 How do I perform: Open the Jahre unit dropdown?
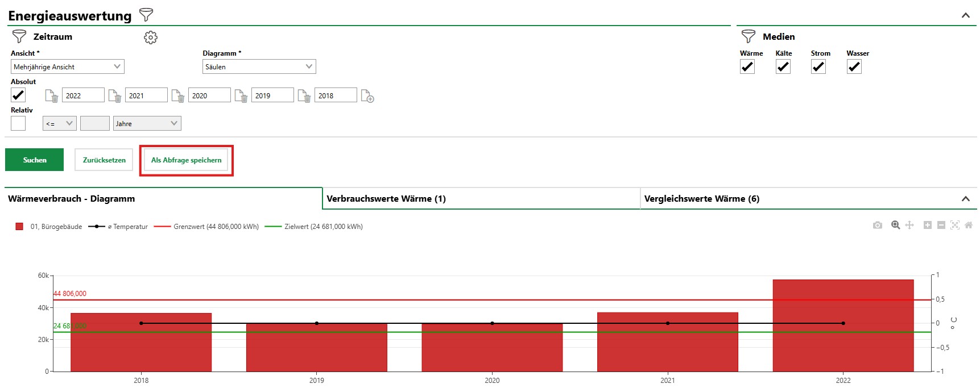(x=148, y=123)
